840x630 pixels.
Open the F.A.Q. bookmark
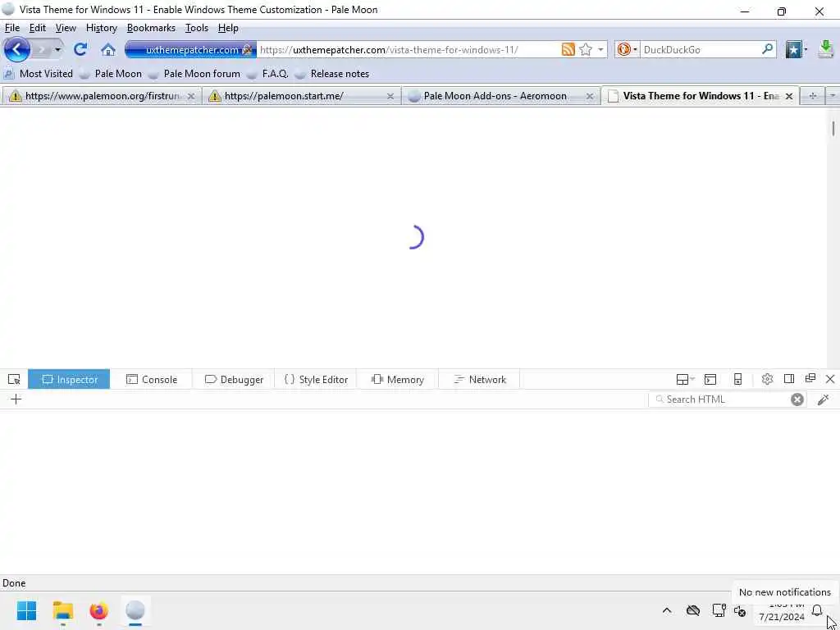pos(268,74)
